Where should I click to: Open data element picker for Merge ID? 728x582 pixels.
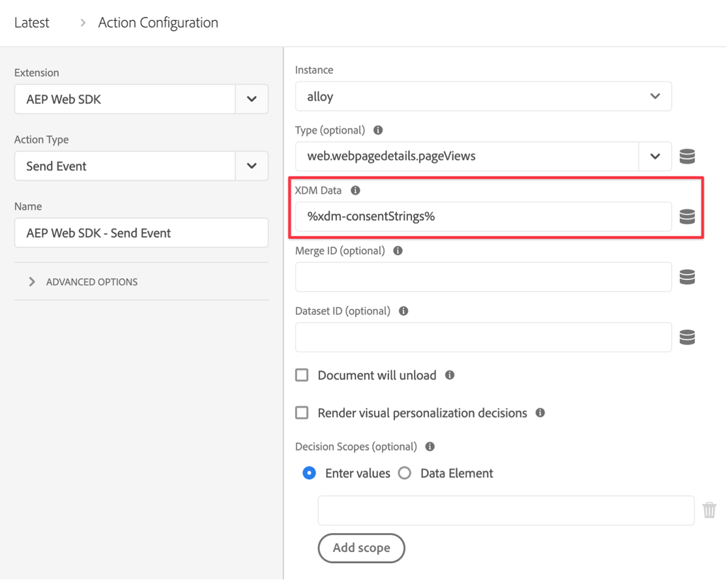tap(686, 277)
